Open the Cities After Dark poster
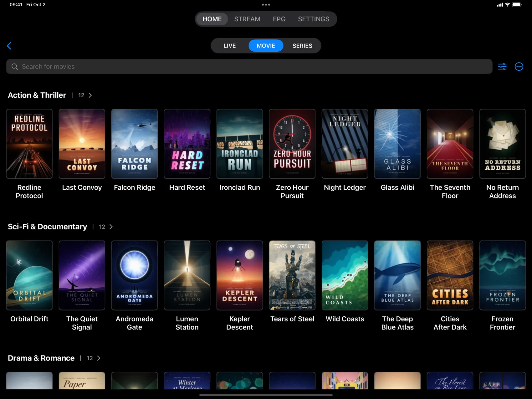 coord(450,275)
